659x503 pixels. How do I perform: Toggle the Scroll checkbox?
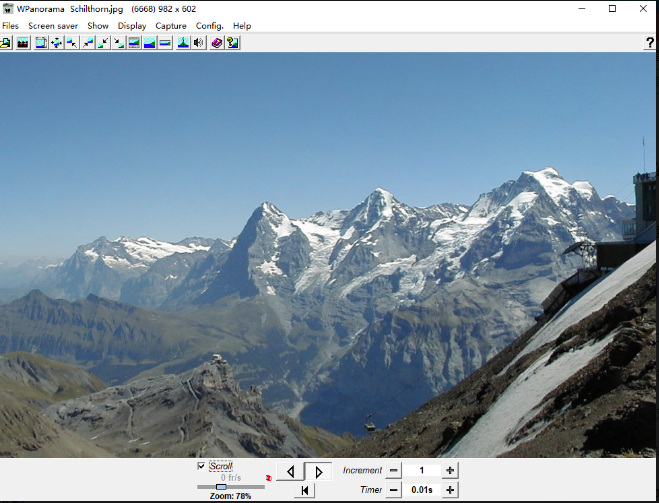(x=201, y=466)
